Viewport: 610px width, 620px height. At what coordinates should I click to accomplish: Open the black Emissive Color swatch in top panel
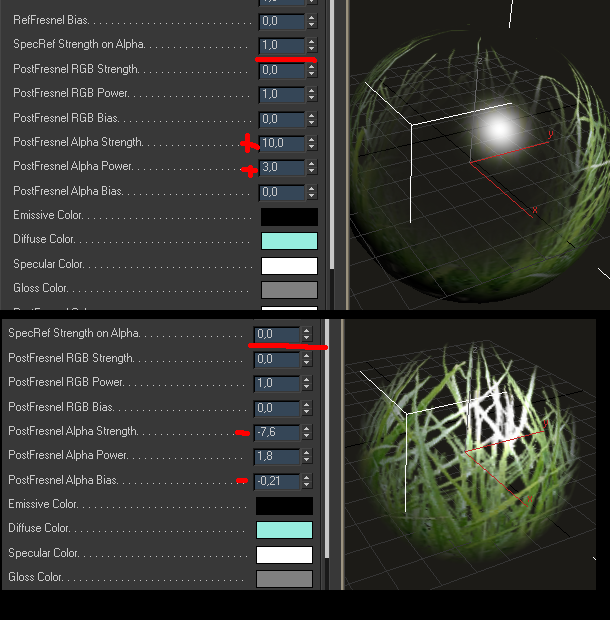coord(289,216)
